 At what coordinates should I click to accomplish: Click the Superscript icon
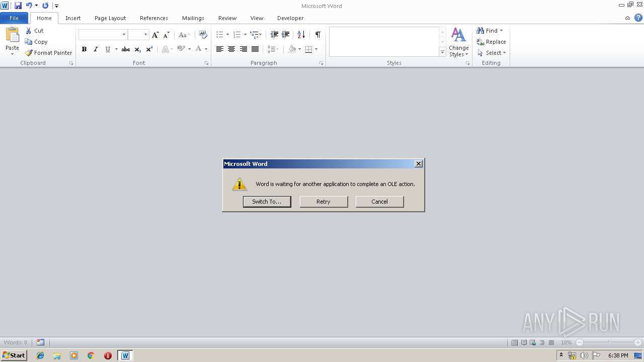[x=149, y=49]
